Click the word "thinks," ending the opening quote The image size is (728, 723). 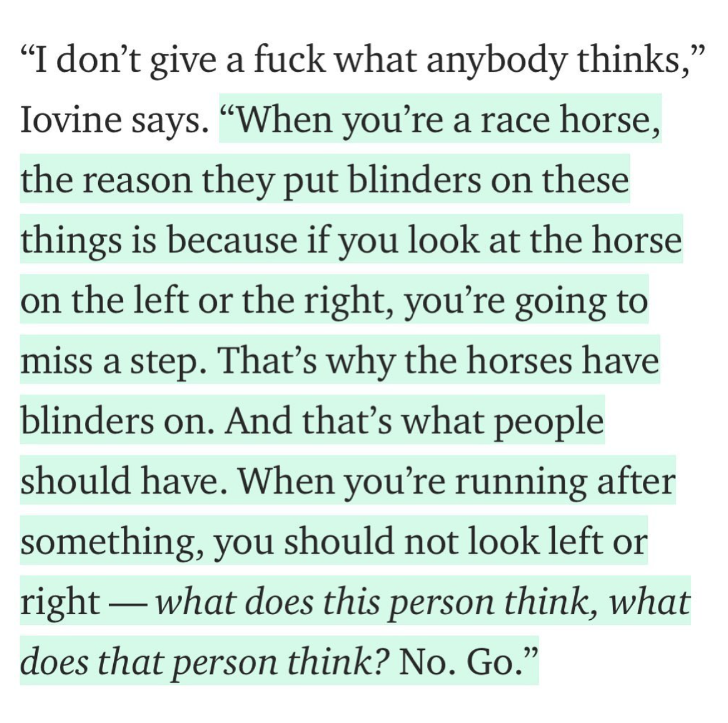click(x=641, y=60)
